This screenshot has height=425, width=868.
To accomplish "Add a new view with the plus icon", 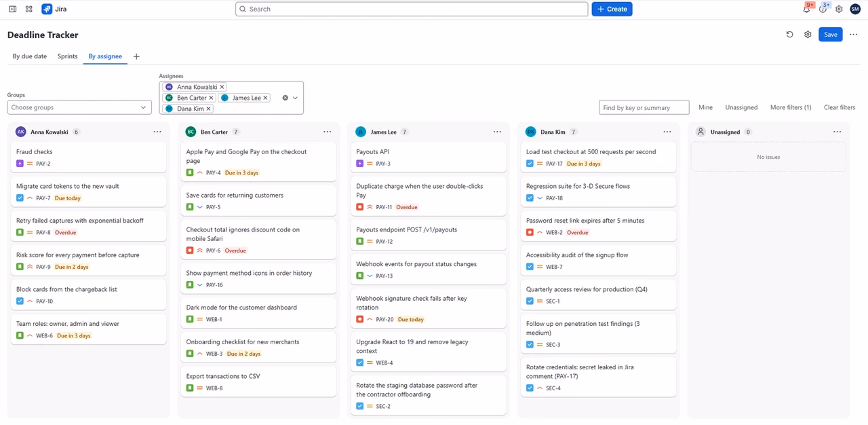I will (136, 56).
